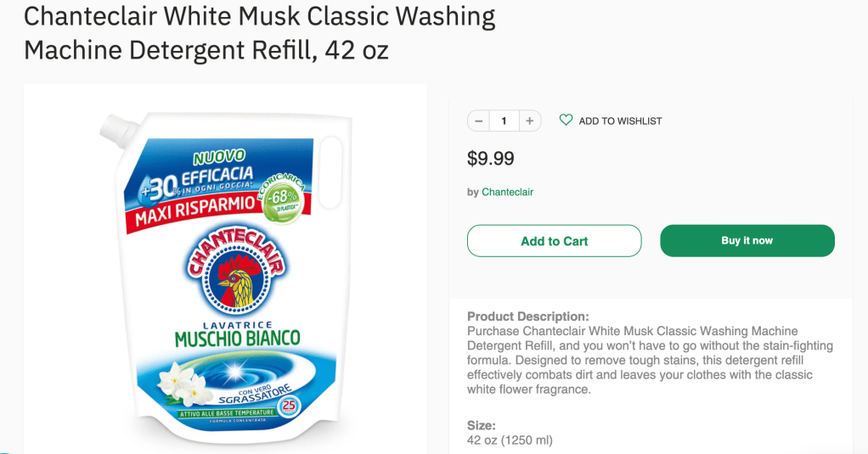868x454 pixels.
Task: Click the product title heading
Action: pos(259,33)
